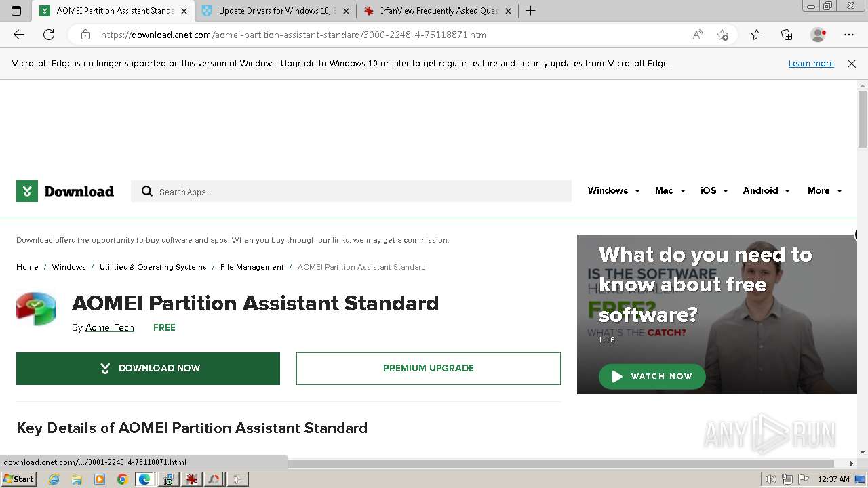Go to Windows breadcrumb link
The height and width of the screenshot is (488, 868).
[x=68, y=267]
